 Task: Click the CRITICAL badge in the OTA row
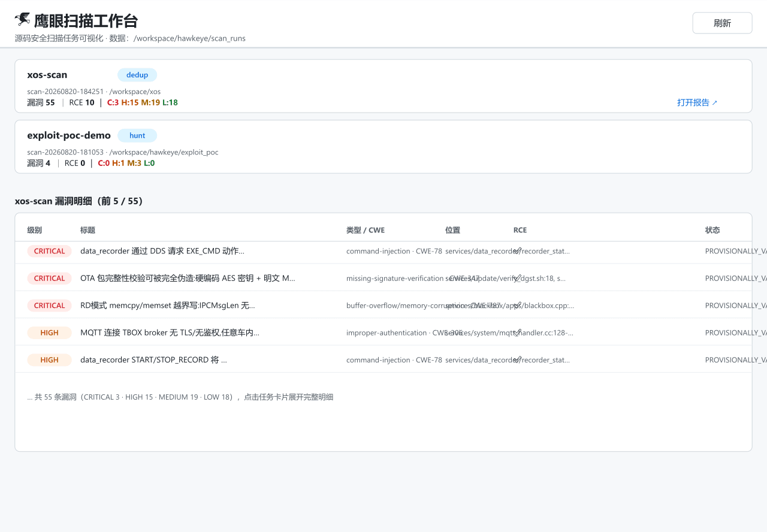49,278
